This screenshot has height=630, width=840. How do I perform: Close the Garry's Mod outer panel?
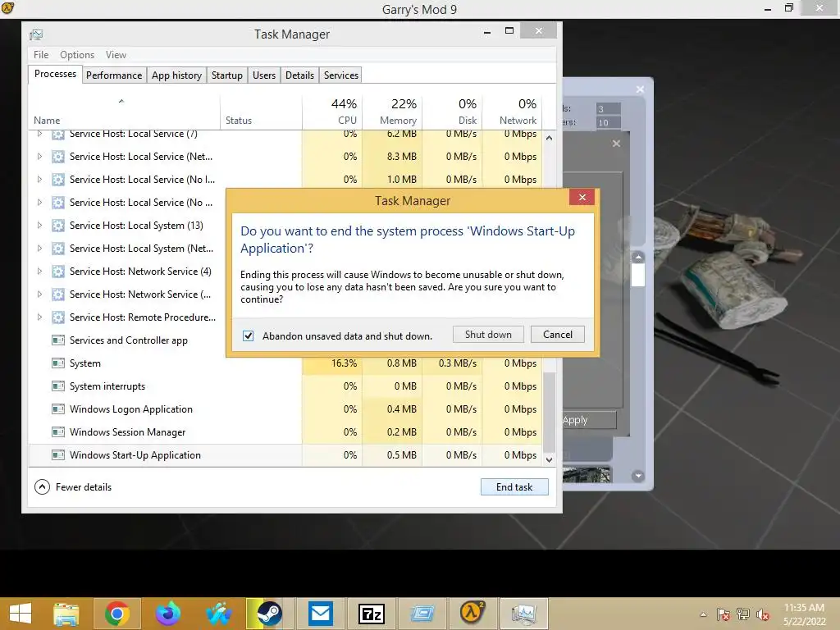(640, 89)
